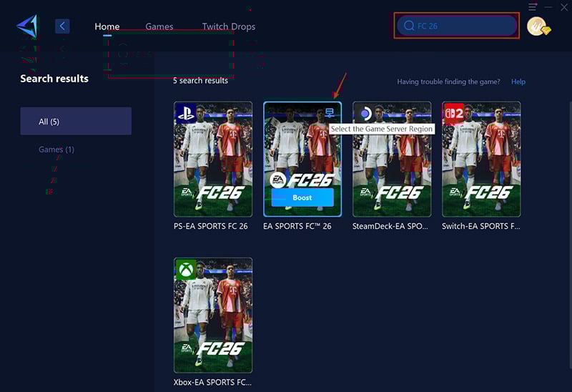Click the 'Switch-EA SPORTS F...' title text
572x392 pixels.
click(480, 226)
